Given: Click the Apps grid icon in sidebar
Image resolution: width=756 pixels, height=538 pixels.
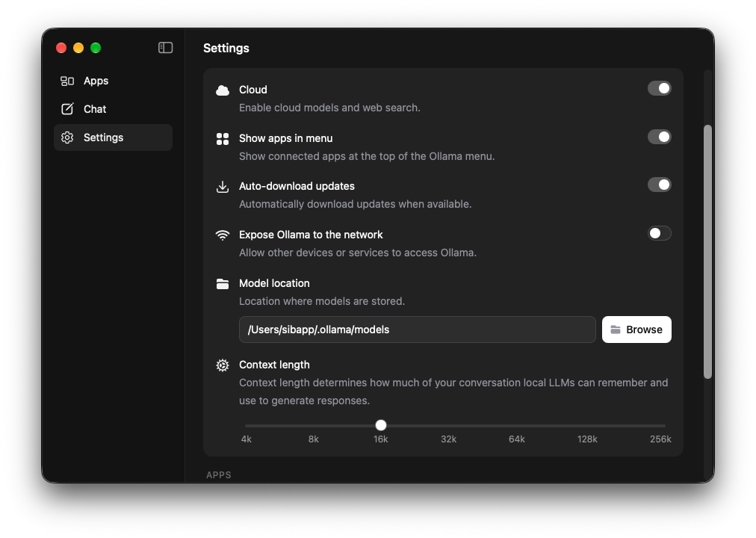Looking at the screenshot, I should tap(67, 81).
